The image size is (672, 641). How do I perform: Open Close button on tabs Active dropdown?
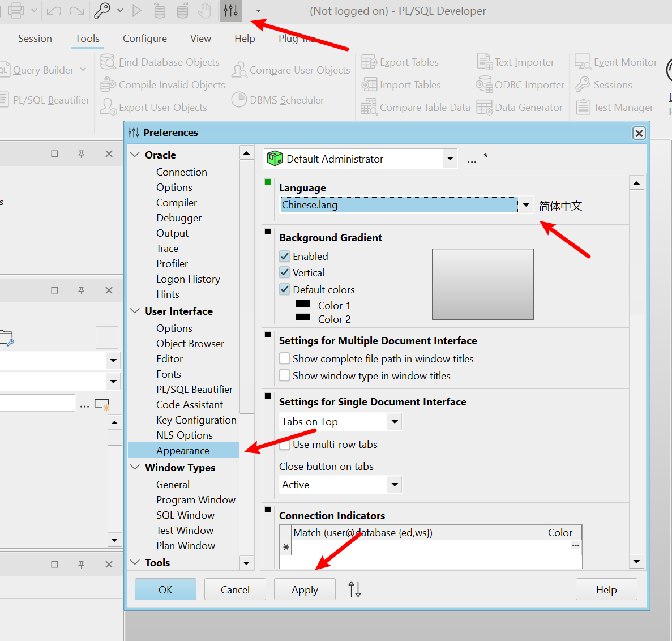[x=394, y=485]
